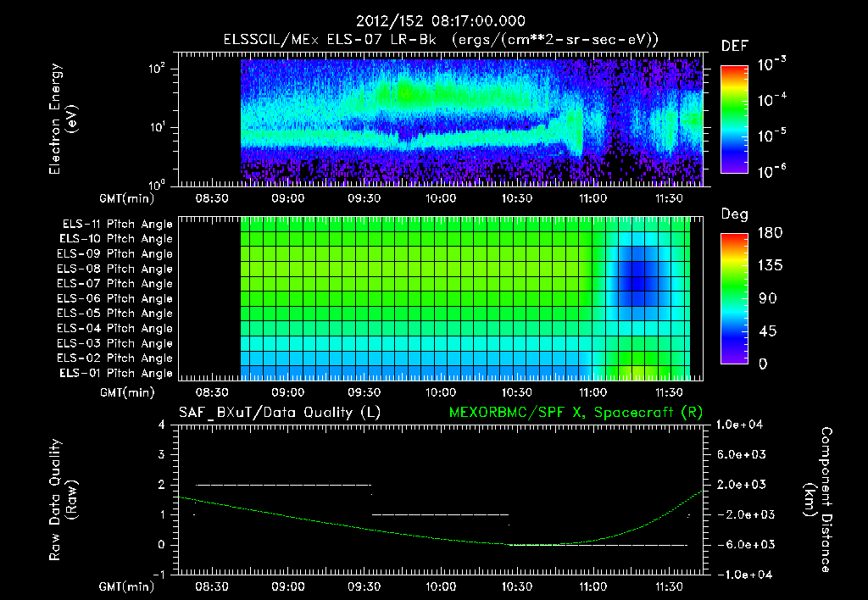Click the SAF_BXuT/Data Quality (L) title
868x600 pixels.
pos(280,413)
